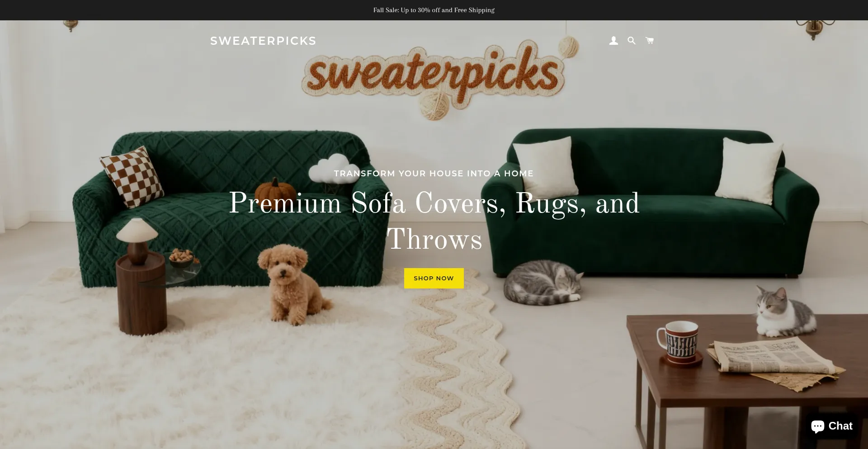Click the search magnifier icon
868x449 pixels.
coord(632,41)
